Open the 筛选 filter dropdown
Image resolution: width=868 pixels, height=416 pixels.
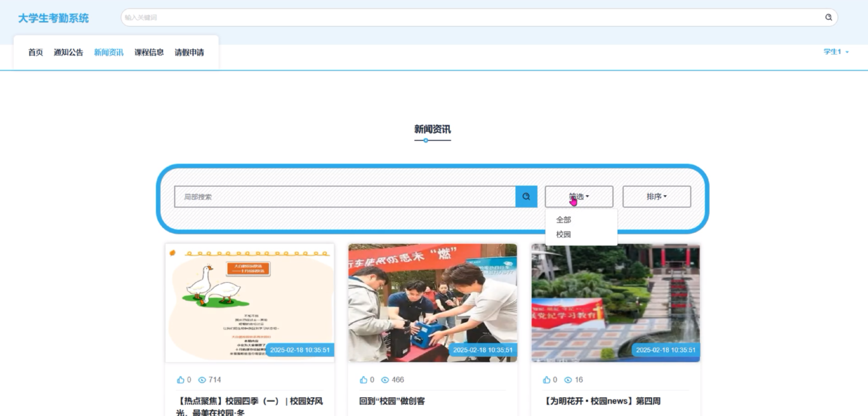point(578,196)
